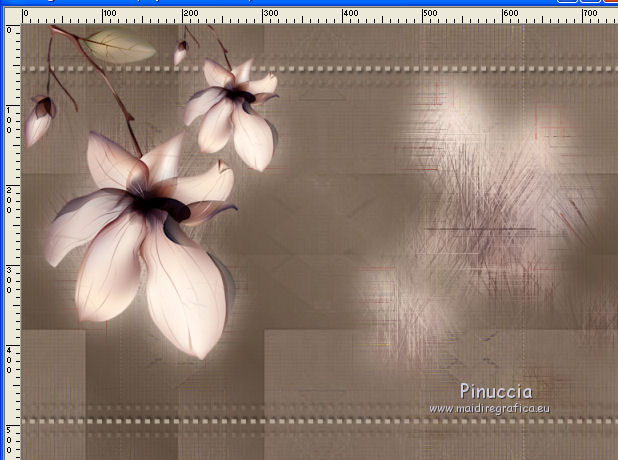Click the large magnolia flower on the canvas
618x460 pixels.
[x=142, y=244]
